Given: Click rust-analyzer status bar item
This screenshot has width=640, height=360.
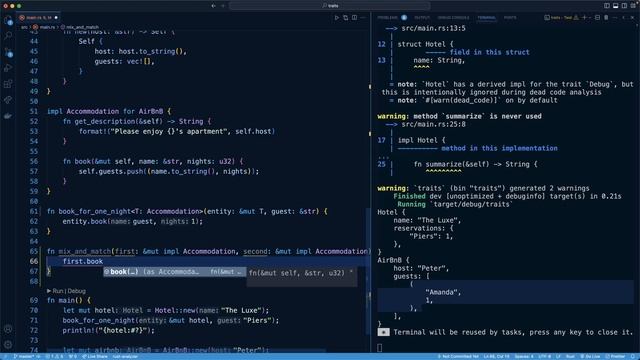Looking at the screenshot, I should [125, 356].
